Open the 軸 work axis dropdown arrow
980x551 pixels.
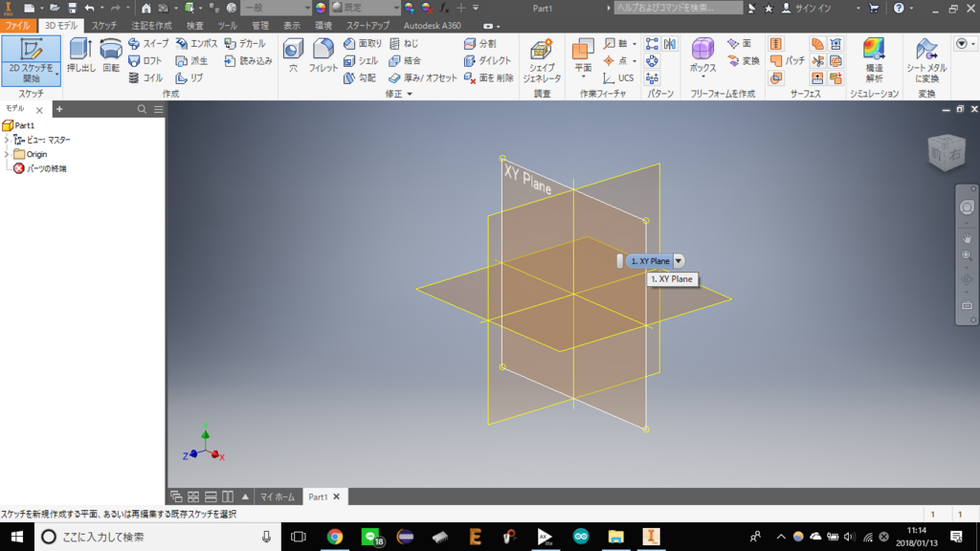(634, 44)
